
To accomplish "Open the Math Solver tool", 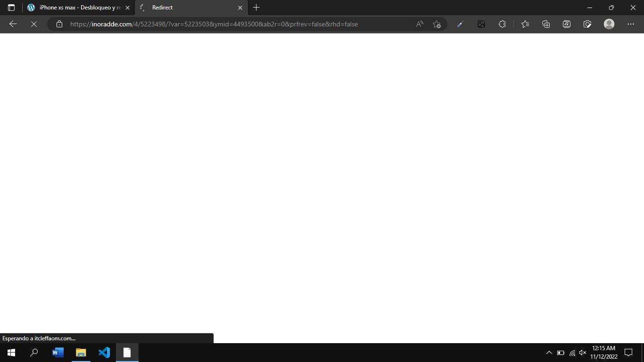I will click(567, 24).
